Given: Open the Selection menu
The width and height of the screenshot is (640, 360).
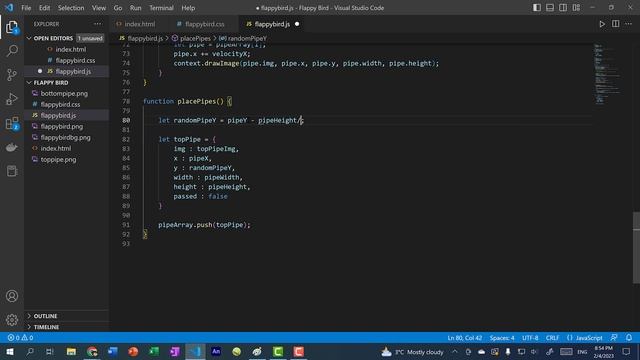Looking at the screenshot, I should point(71,8).
